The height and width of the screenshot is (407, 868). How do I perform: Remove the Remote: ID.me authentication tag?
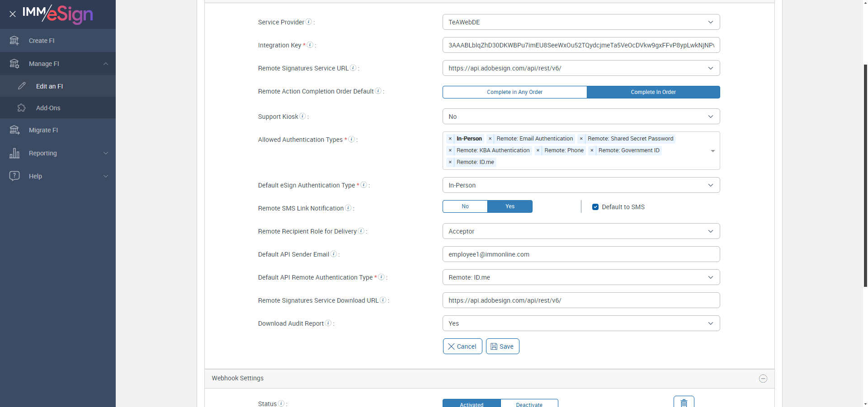(x=450, y=162)
